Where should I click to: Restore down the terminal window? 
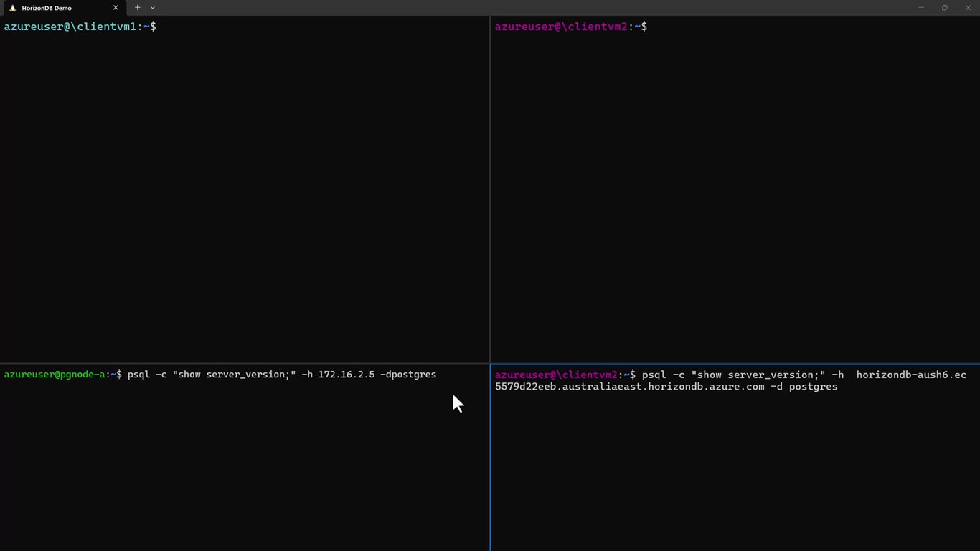pos(944,8)
